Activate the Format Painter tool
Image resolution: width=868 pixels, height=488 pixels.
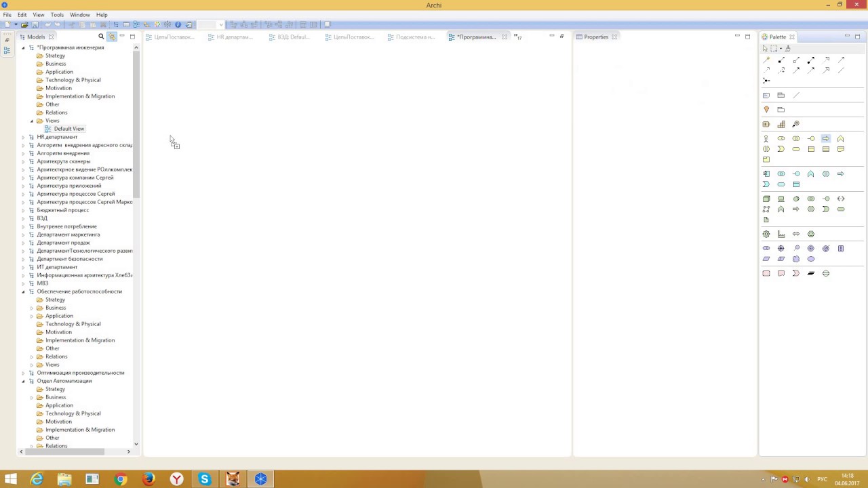[787, 48]
